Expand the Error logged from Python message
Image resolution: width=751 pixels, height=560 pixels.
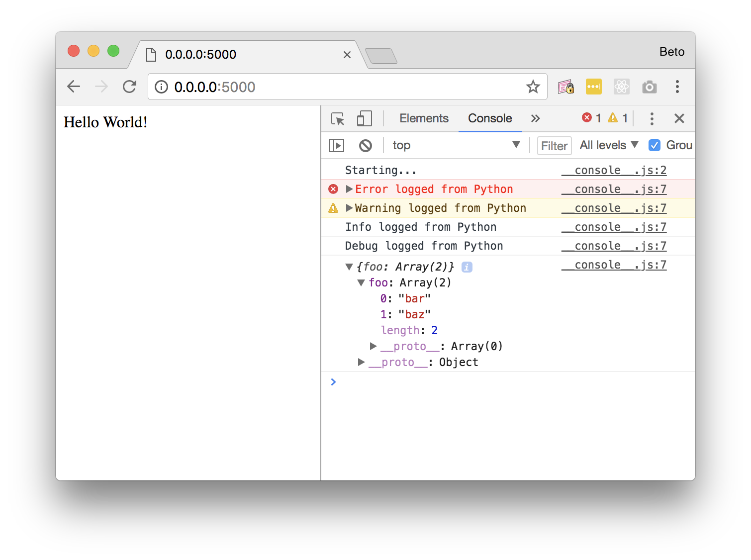point(349,189)
